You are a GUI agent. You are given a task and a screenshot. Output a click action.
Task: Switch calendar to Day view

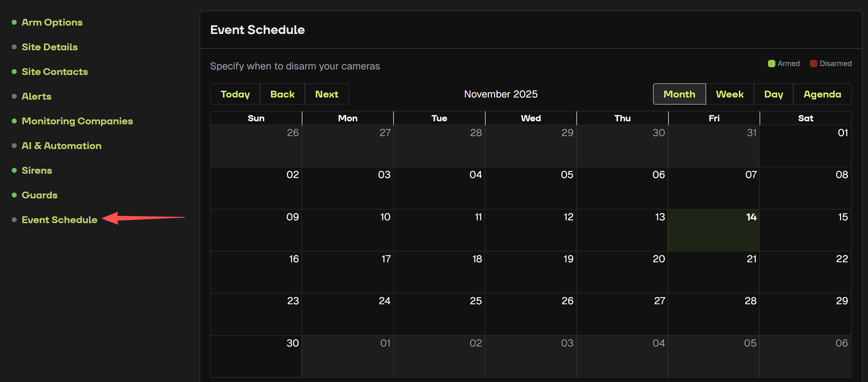click(773, 94)
